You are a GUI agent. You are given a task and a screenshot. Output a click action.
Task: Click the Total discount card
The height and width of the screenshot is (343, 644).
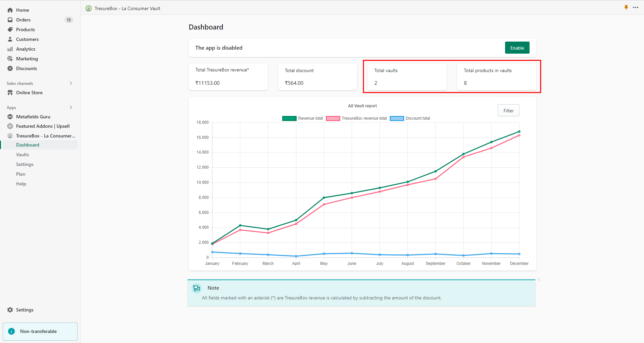(x=317, y=77)
